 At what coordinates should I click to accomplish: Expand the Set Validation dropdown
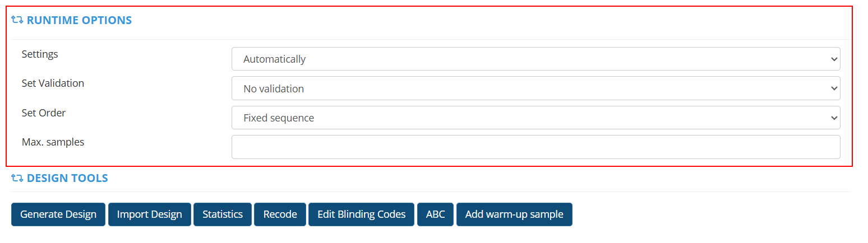[535, 88]
